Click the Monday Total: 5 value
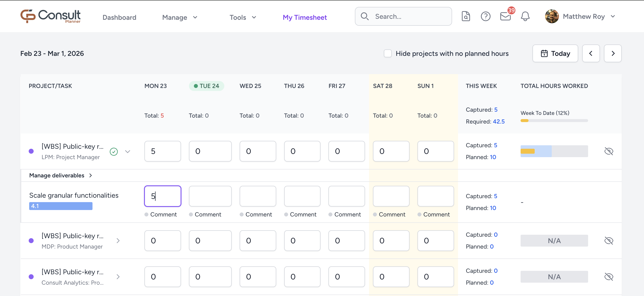The height and width of the screenshot is (296, 644). [x=162, y=116]
